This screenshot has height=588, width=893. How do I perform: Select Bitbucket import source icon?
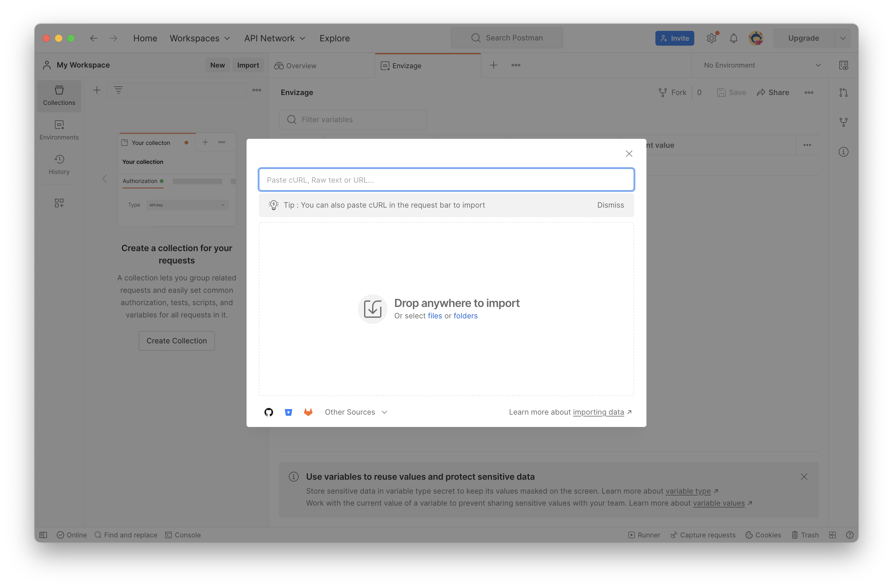[288, 412]
